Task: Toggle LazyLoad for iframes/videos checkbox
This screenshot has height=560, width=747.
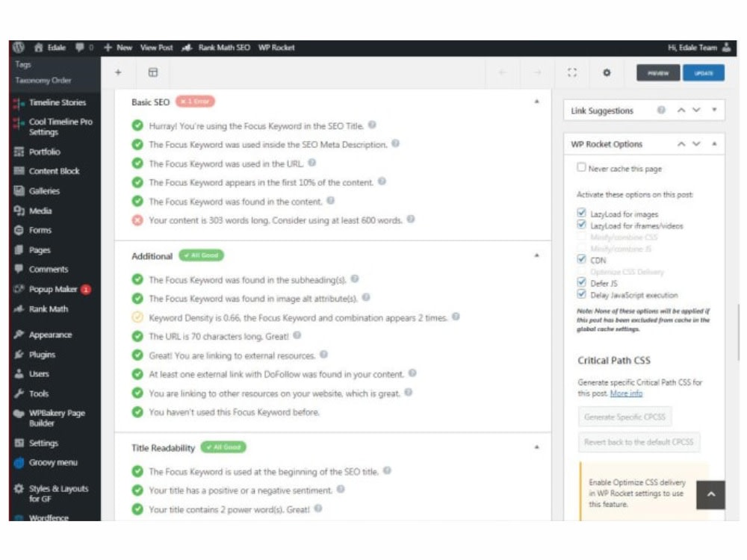Action: point(581,224)
